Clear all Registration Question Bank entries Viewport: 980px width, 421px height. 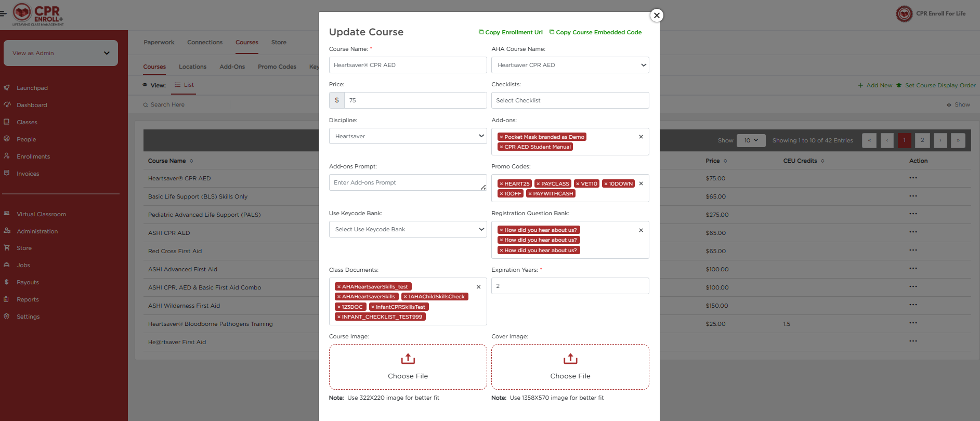(641, 230)
